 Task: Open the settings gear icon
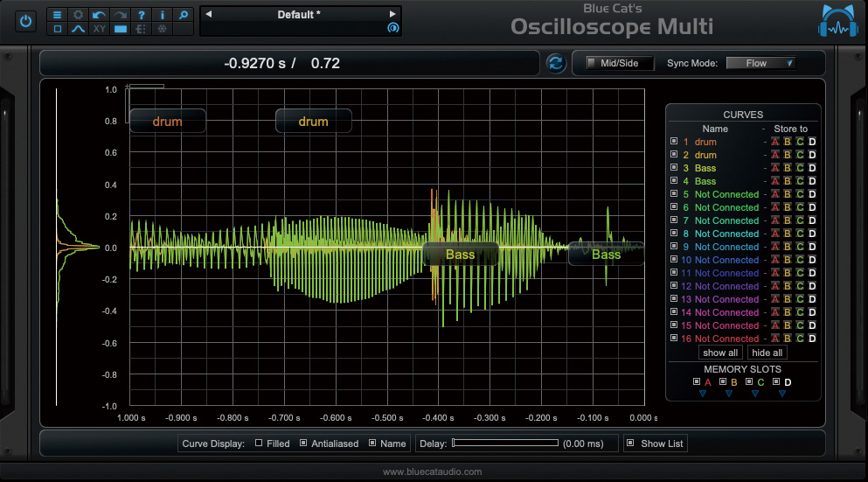click(x=78, y=15)
